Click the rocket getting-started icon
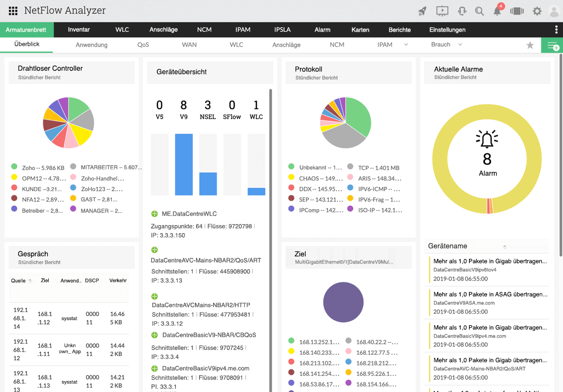Viewport: 563px width, 392px height. coord(422,11)
